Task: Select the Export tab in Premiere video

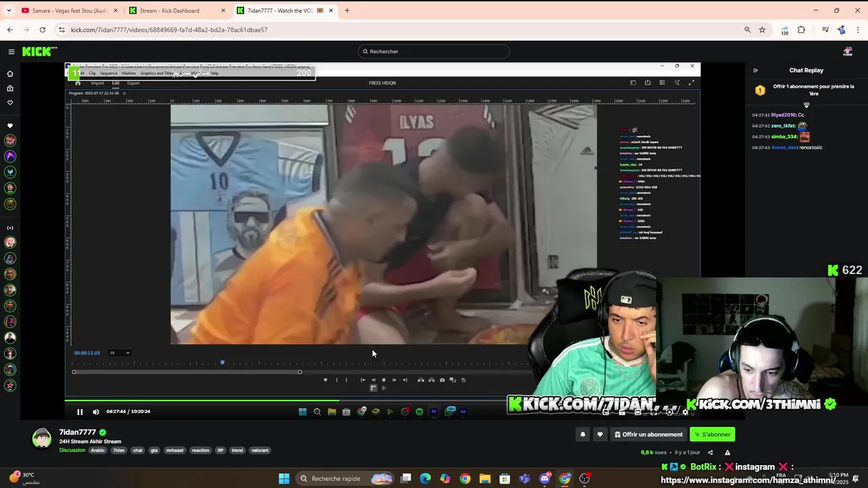Action: click(133, 83)
